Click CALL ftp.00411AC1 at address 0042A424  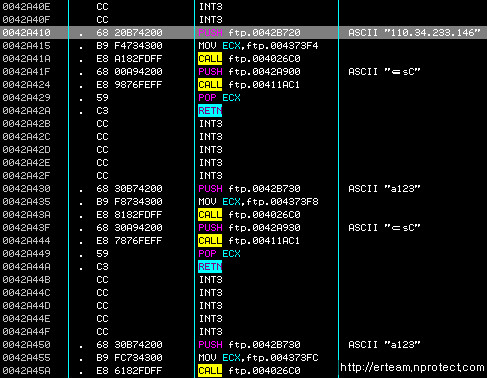point(249,85)
